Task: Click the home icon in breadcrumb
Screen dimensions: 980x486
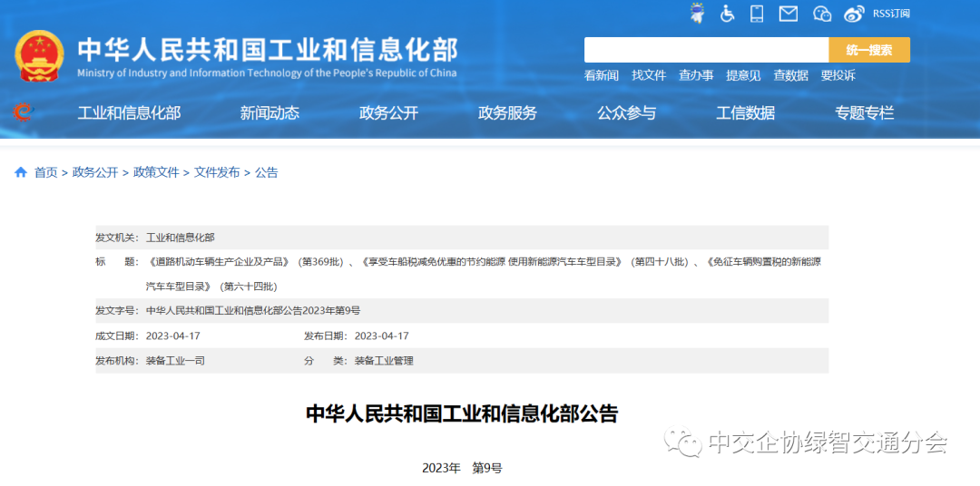Action: 21,172
